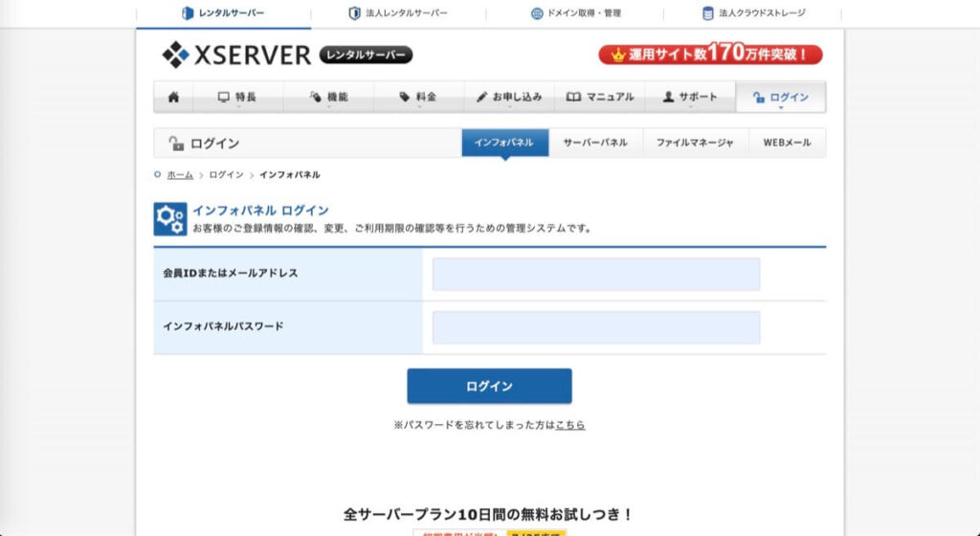Open the 料金 pricing menu

(x=419, y=97)
